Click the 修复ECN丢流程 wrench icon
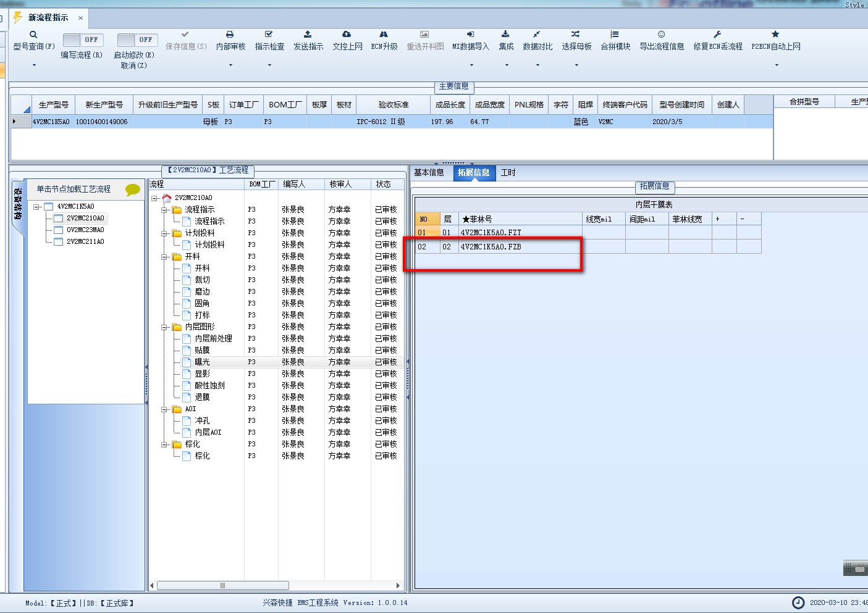The height and width of the screenshot is (613, 868). tap(717, 35)
